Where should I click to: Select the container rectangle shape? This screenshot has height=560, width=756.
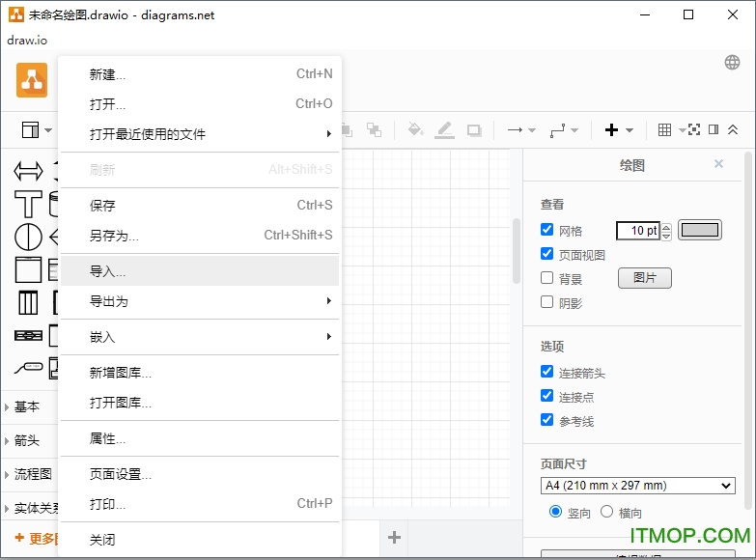tap(28, 269)
